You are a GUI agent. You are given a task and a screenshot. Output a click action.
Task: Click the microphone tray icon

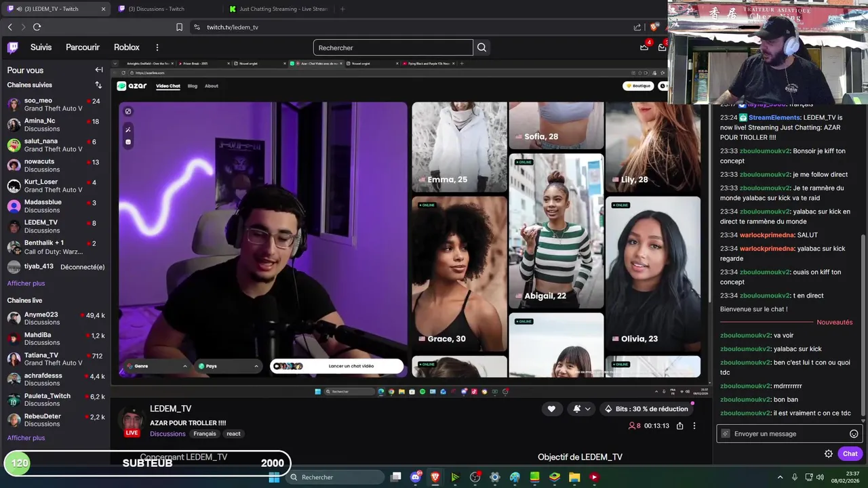(795, 477)
